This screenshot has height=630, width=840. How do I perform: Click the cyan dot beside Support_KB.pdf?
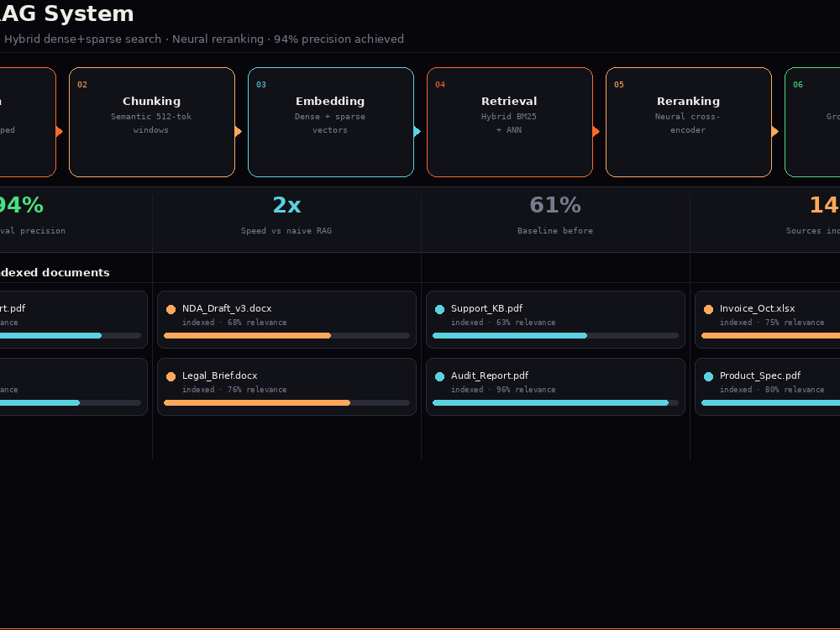pos(440,309)
